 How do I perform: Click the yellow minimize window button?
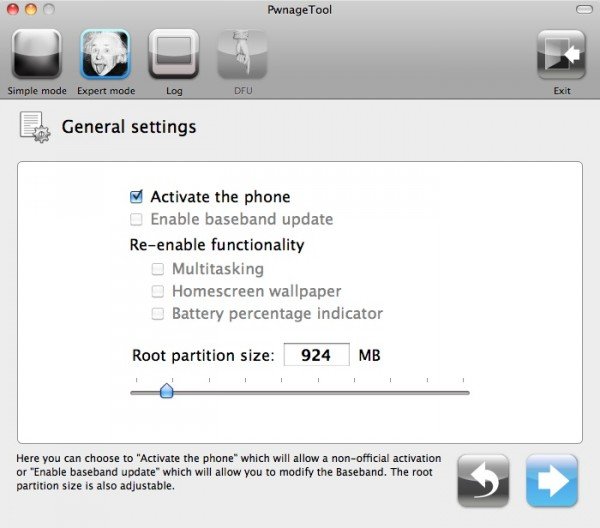pos(31,9)
